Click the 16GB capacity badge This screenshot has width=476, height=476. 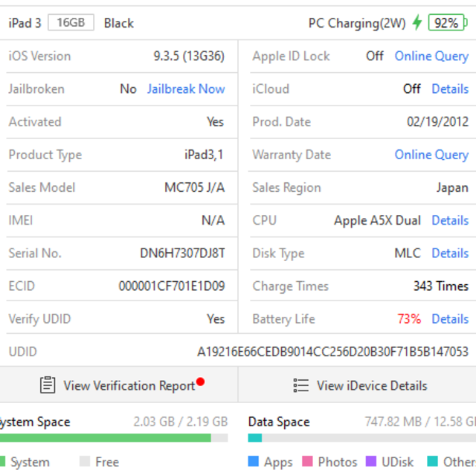click(x=71, y=22)
